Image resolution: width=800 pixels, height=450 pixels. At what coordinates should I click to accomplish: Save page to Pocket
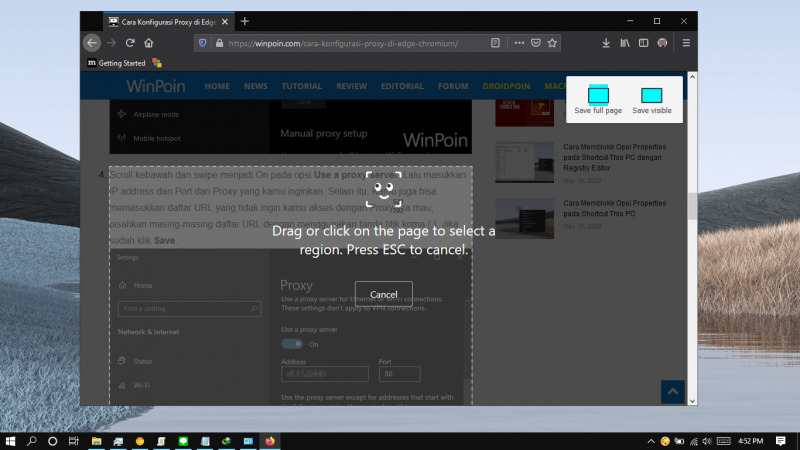tap(536, 43)
